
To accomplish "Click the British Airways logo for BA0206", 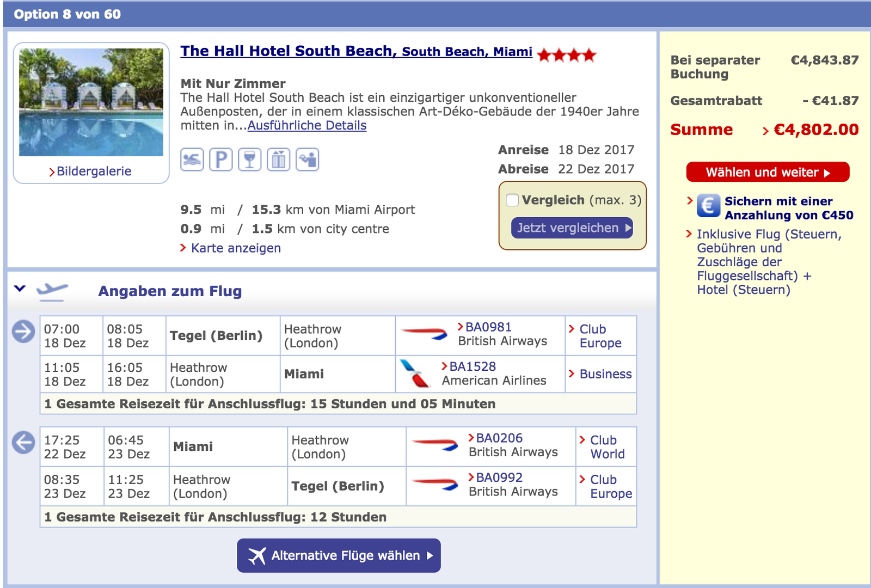I will (435, 445).
